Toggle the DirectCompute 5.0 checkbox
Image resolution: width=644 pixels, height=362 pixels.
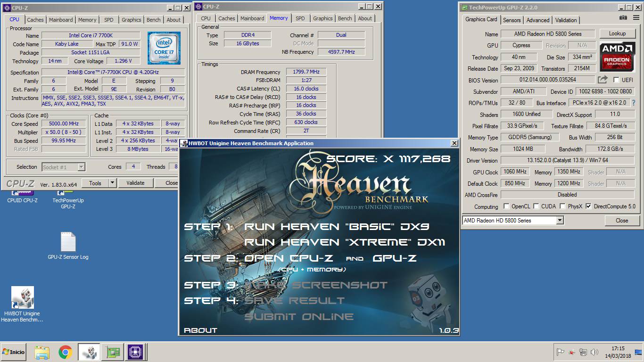click(x=588, y=206)
